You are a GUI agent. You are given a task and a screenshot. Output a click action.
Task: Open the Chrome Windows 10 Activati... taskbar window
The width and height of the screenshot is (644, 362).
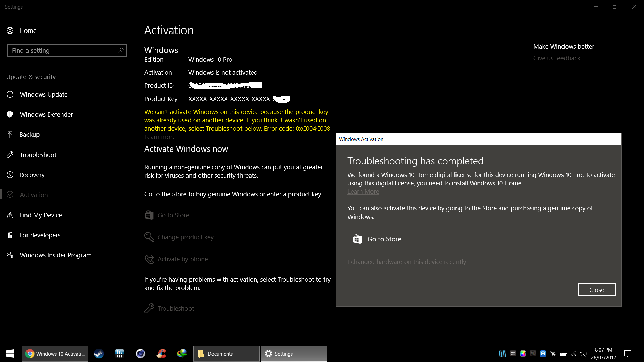pos(55,354)
